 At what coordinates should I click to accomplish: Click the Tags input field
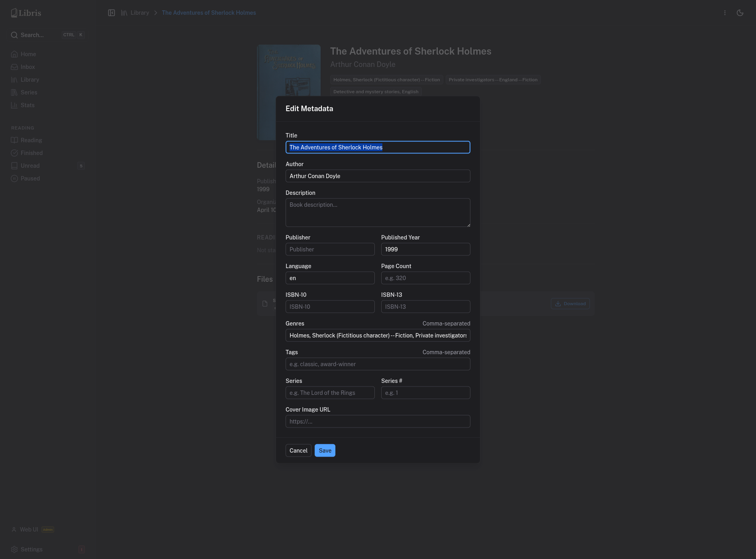[x=378, y=364]
